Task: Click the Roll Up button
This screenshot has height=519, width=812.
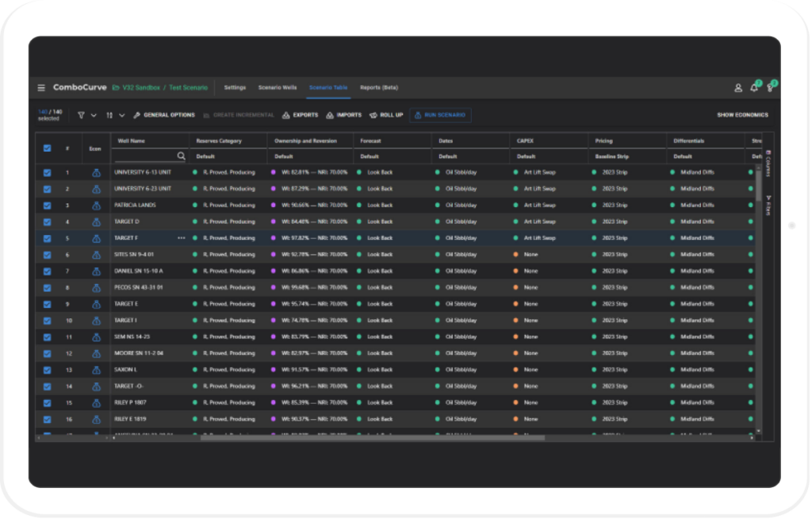Action: 386,115
